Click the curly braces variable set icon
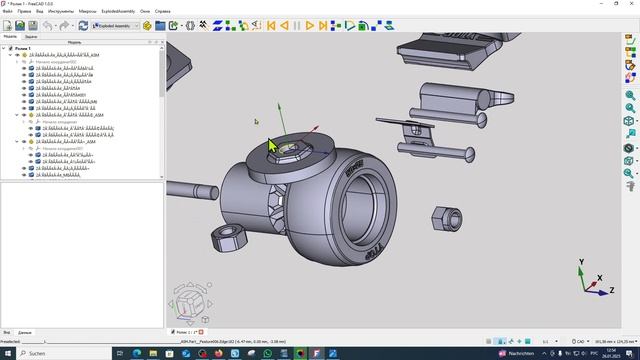The width and height of the screenshot is (640, 360). coord(190,26)
